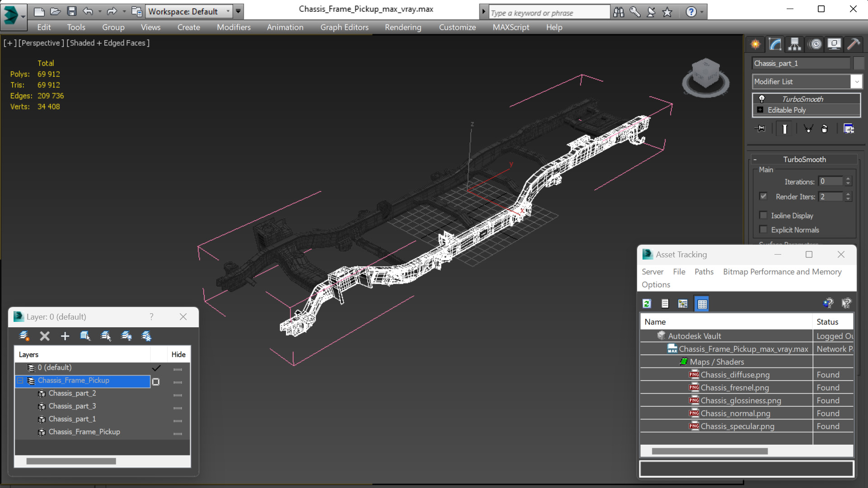Collapse the TurboSmooth rollout

pyautogui.click(x=755, y=159)
